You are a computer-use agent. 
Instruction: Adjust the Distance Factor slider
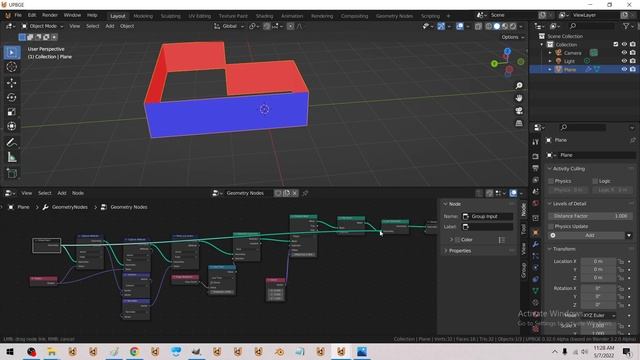click(x=590, y=216)
